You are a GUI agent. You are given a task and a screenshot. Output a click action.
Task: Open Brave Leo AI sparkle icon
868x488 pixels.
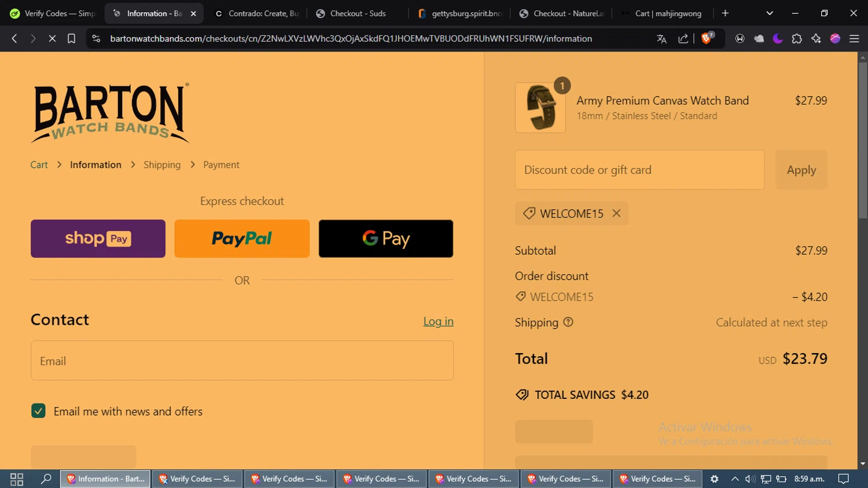tap(816, 39)
